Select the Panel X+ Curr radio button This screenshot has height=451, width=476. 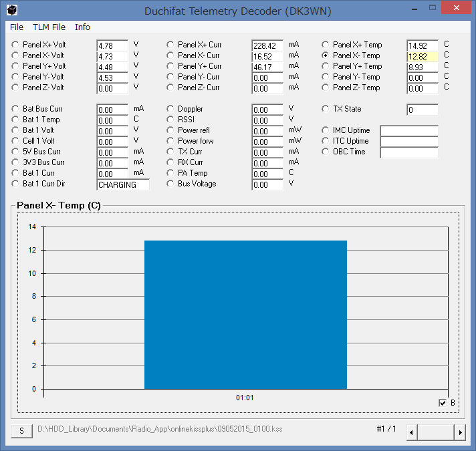[x=170, y=45]
